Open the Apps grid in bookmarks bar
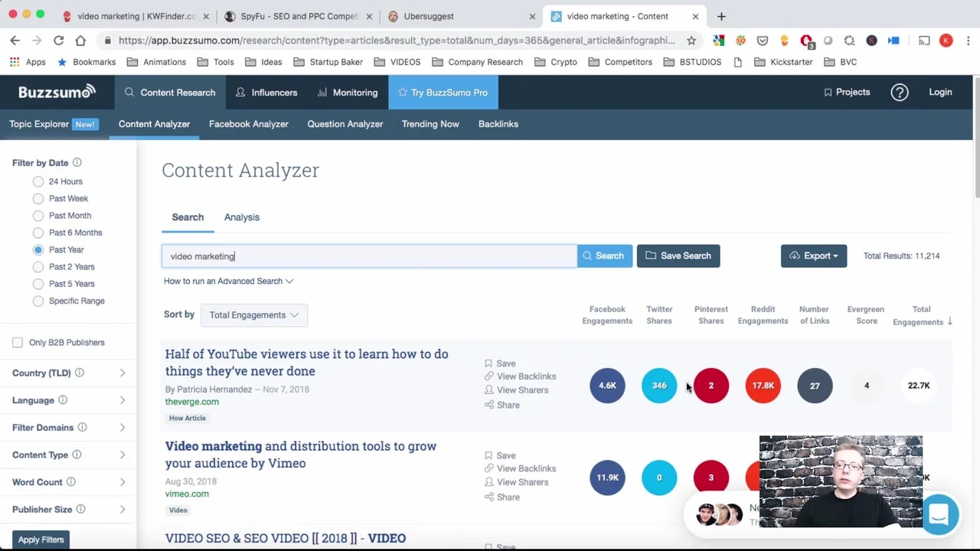 28,62
